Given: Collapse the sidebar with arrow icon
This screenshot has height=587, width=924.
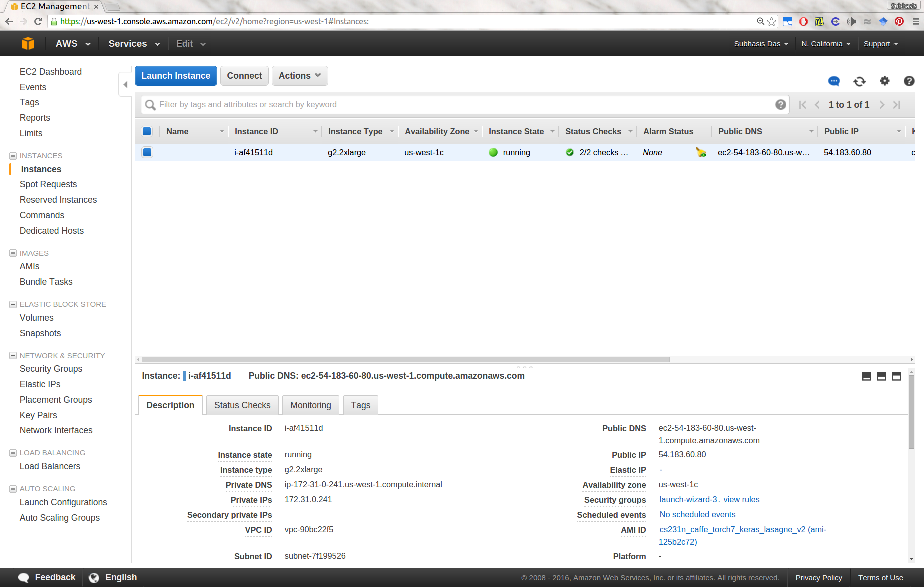Looking at the screenshot, I should (125, 84).
